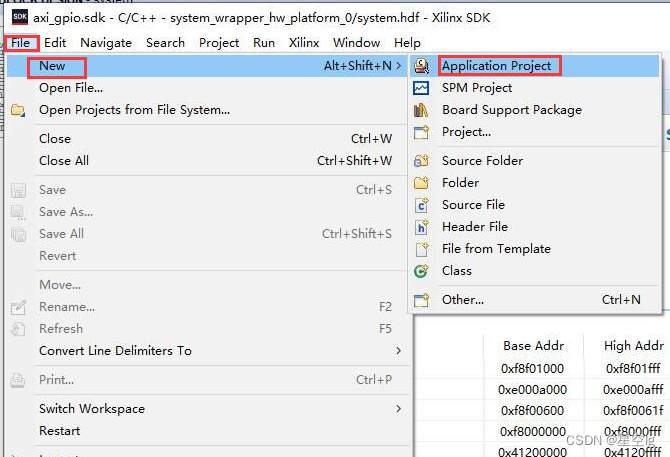Screen dimensions: 670x457
Task: Click the Save floppy disk icon
Action: coord(18,190)
